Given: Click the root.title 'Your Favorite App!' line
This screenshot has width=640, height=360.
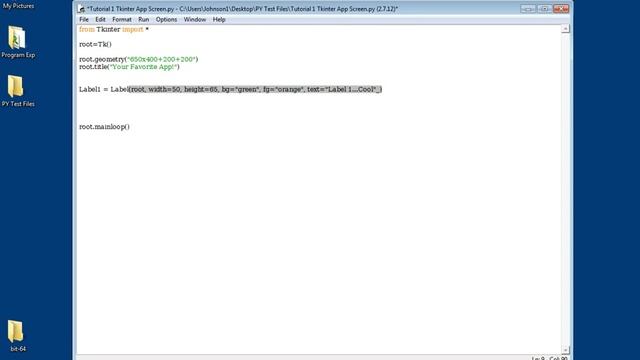Looking at the screenshot, I should [x=129, y=67].
